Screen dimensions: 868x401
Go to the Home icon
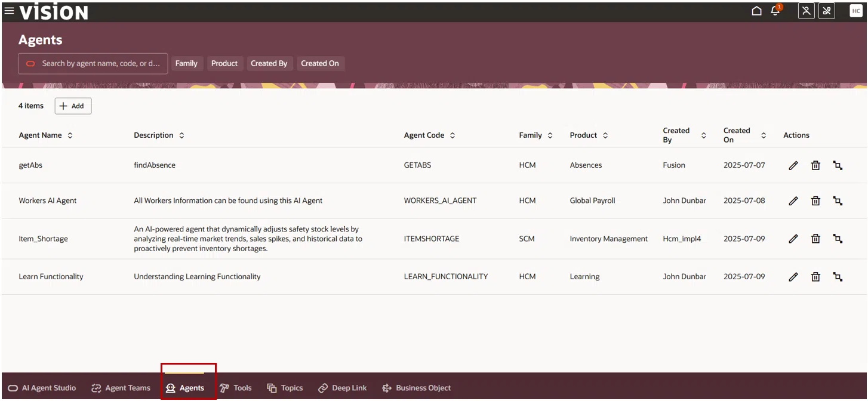pyautogui.click(x=756, y=11)
